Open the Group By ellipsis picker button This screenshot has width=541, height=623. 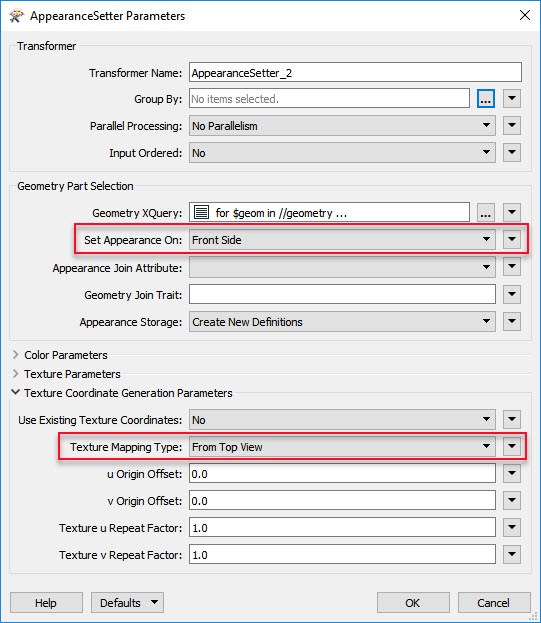click(x=485, y=99)
